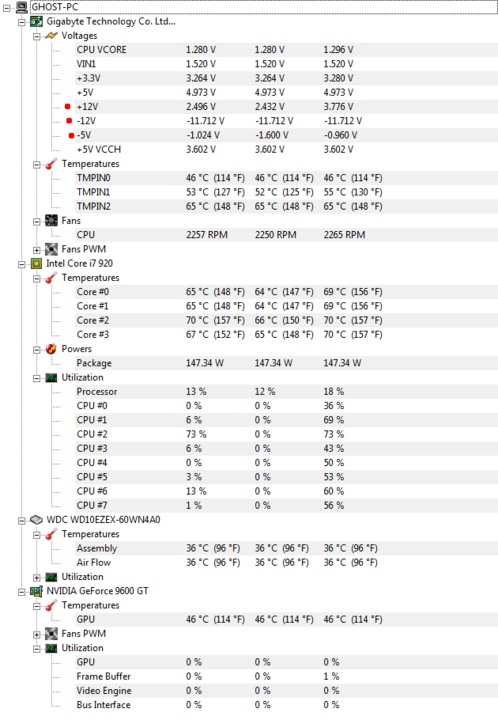Collapse the Intel Core i7 920 tree
Viewport: 498px width, 720px height.
22,264
